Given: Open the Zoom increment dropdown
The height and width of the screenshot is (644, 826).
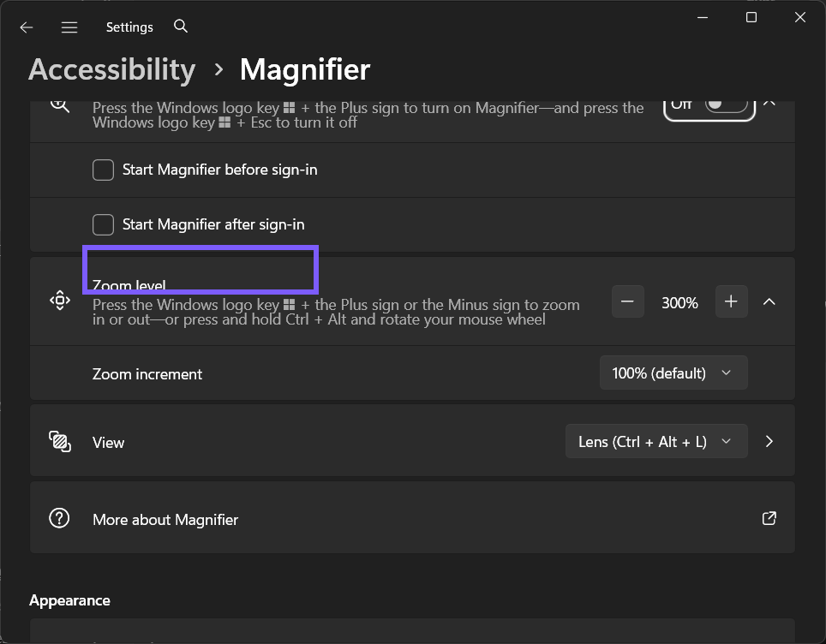Looking at the screenshot, I should (x=673, y=373).
